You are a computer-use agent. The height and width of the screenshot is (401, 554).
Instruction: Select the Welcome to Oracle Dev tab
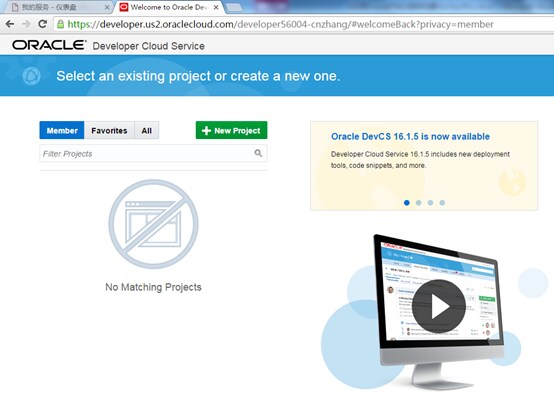[169, 7]
